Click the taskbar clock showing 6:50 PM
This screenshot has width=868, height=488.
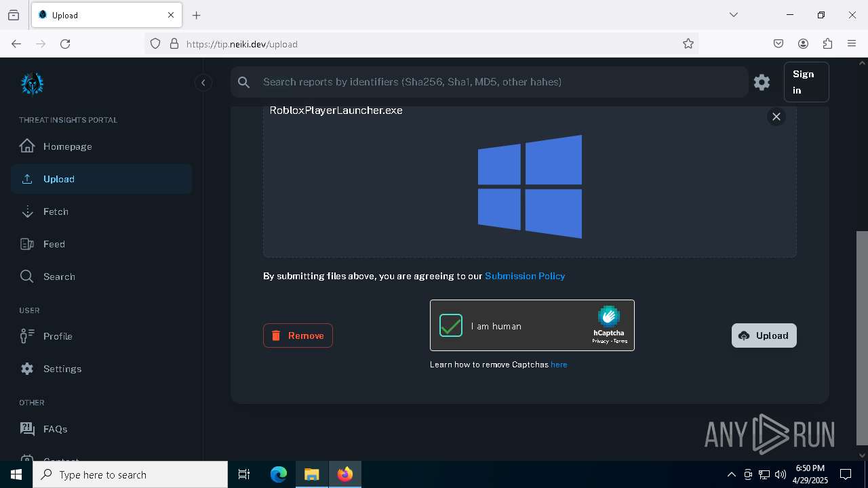(x=810, y=474)
